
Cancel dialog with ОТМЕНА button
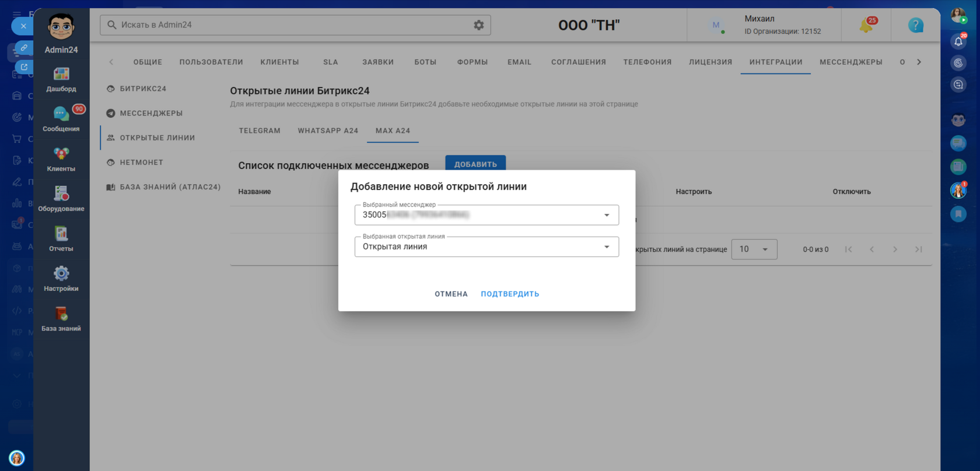[x=451, y=294]
